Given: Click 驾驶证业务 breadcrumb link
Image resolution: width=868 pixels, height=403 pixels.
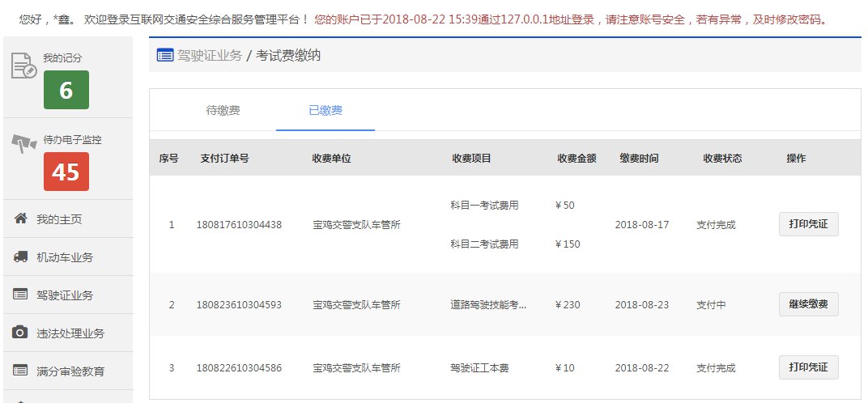Looking at the screenshot, I should point(210,56).
